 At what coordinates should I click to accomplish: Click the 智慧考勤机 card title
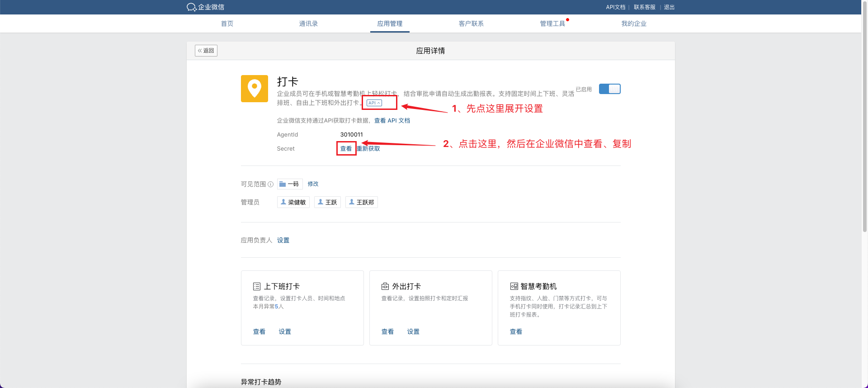(538, 286)
